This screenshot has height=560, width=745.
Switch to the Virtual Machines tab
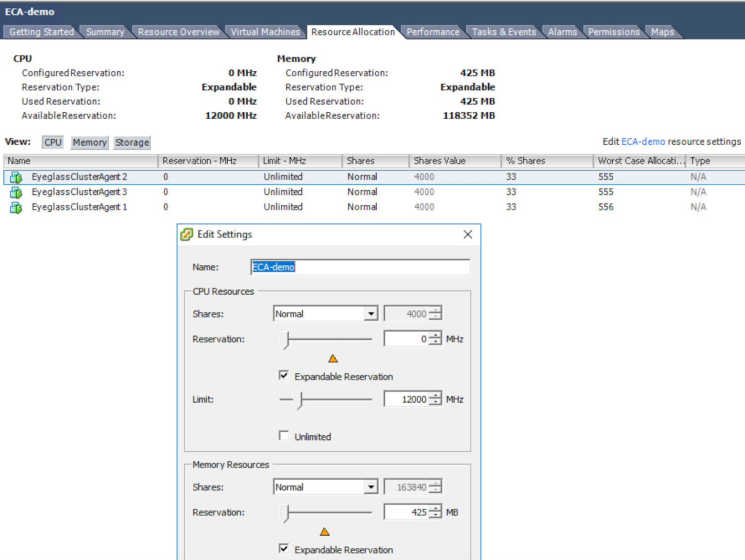point(265,32)
